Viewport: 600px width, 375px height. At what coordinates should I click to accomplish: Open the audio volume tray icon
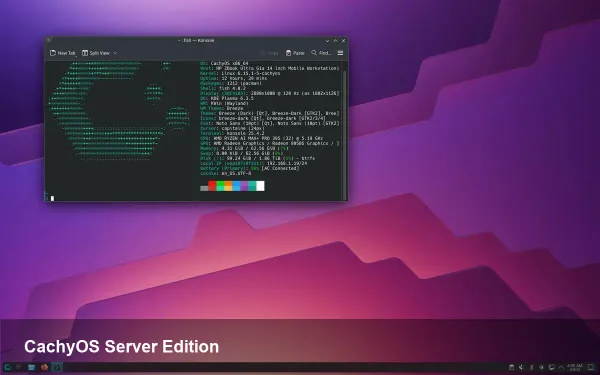point(521,368)
